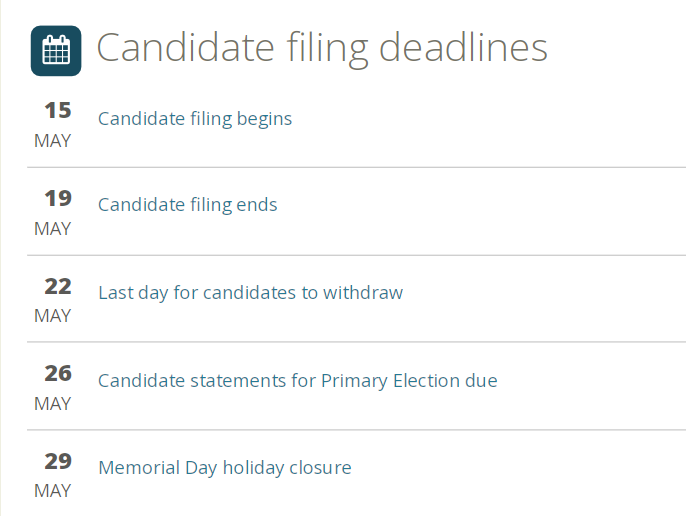Open the Memorial Day holiday closure link
This screenshot has height=516, width=686.
pos(225,468)
